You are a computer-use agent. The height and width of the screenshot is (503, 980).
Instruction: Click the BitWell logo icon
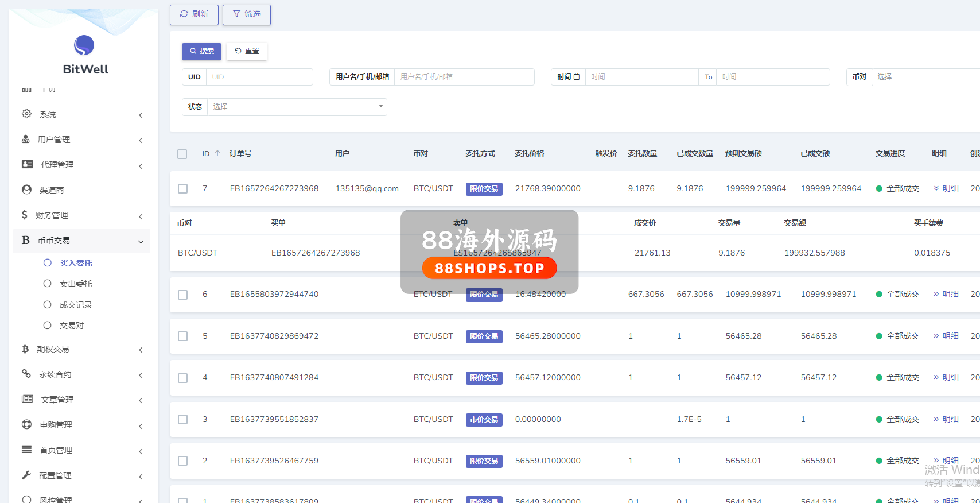(84, 45)
